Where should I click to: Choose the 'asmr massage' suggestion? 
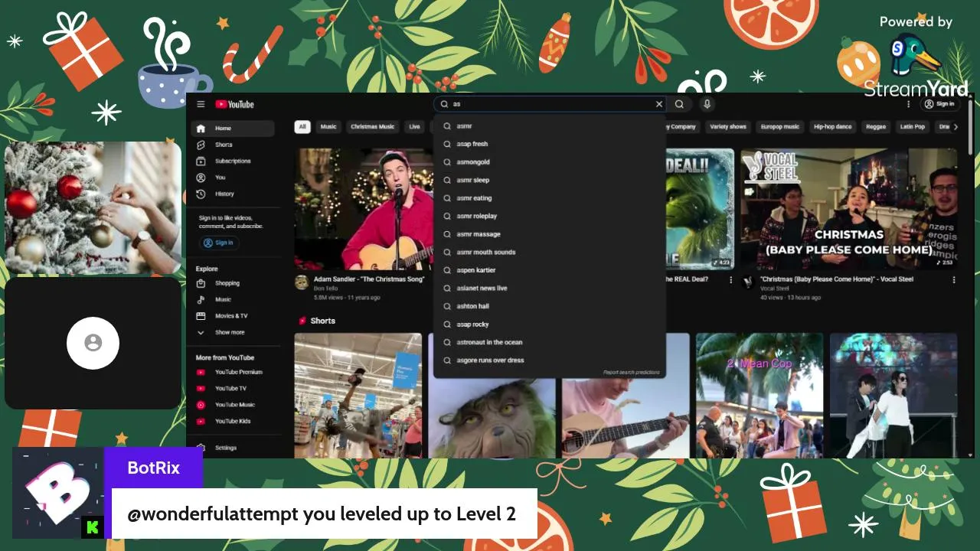point(549,234)
